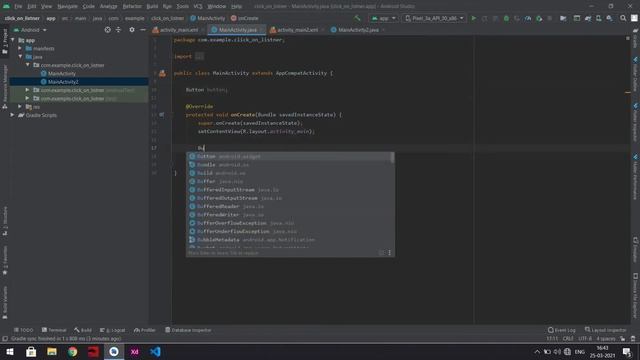This screenshot has height=360, width=640.
Task: Open the Android view selector dropdown
Action: [x=30, y=30]
